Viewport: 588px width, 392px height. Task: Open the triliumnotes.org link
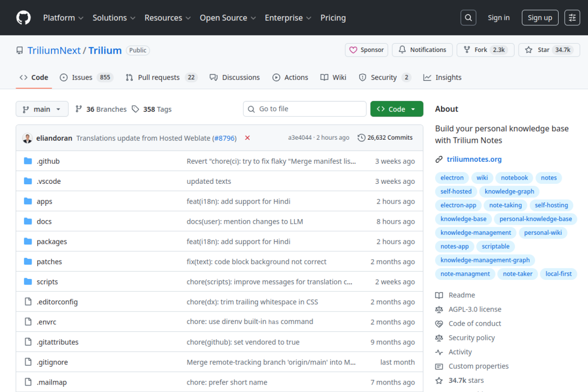point(474,159)
